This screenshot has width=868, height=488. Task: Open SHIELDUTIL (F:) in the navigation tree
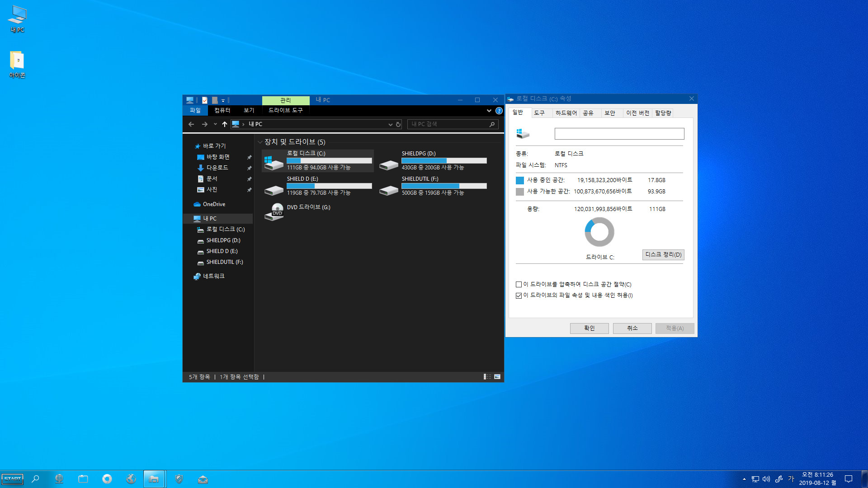click(x=225, y=262)
